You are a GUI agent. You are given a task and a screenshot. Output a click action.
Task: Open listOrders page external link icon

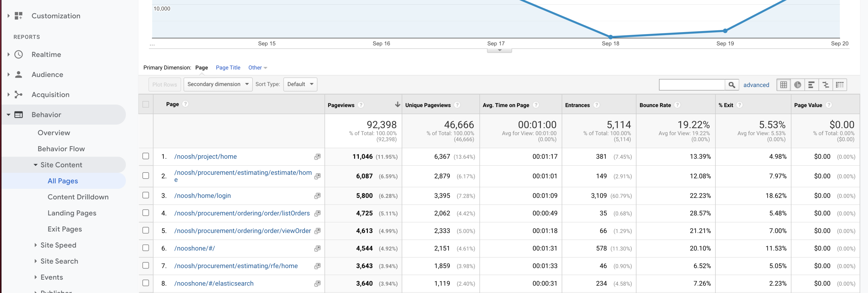click(x=317, y=213)
